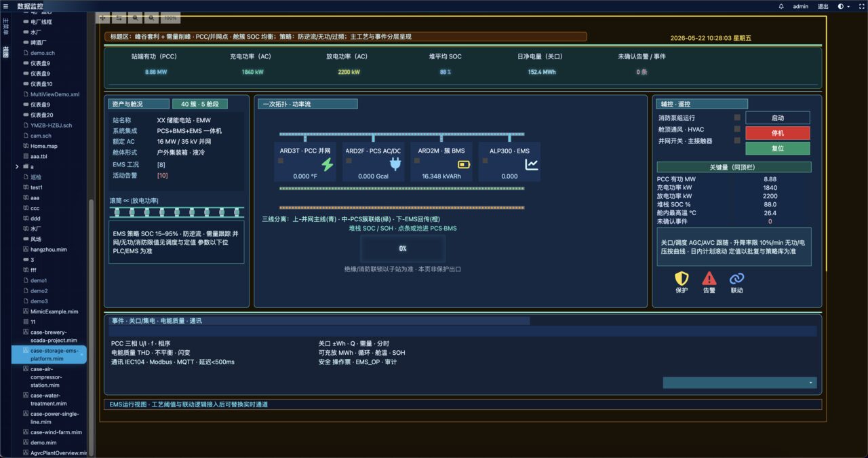Click the green 复位 reset button
The image size is (868, 458).
tap(778, 148)
